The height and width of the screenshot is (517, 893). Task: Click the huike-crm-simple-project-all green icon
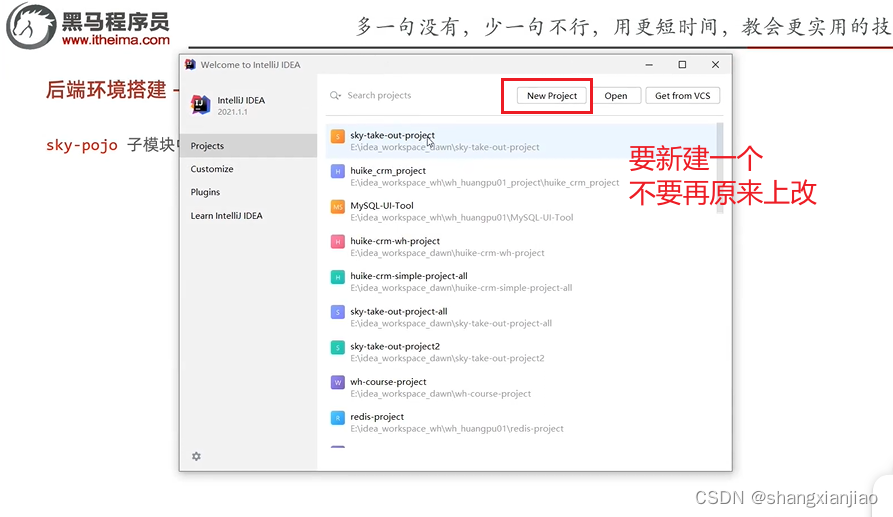[338, 277]
